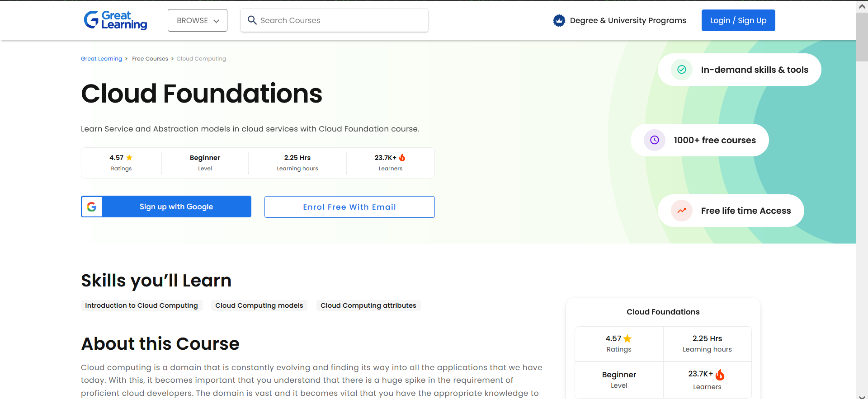Click the green checkmark icon for In-demand skills
Viewport: 868px width, 399px height.
tap(682, 70)
